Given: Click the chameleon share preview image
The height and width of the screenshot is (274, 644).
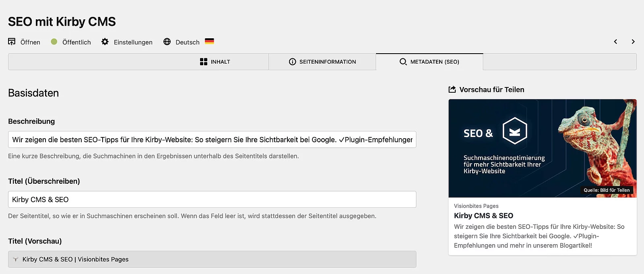Looking at the screenshot, I should click(543, 148).
